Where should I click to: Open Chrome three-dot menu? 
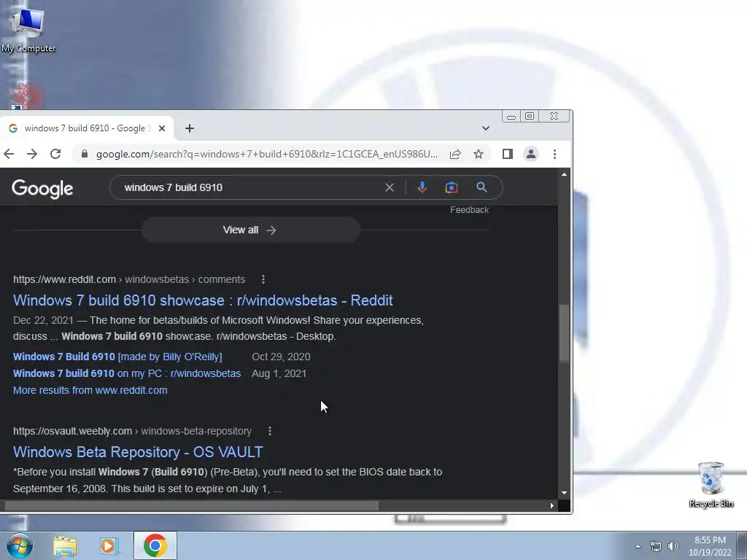(554, 154)
